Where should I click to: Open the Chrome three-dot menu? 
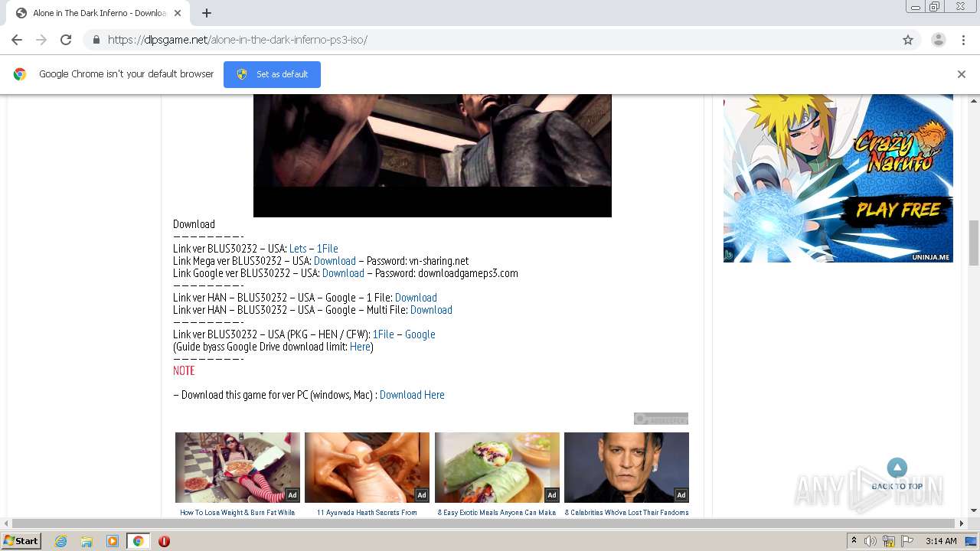coord(963,40)
